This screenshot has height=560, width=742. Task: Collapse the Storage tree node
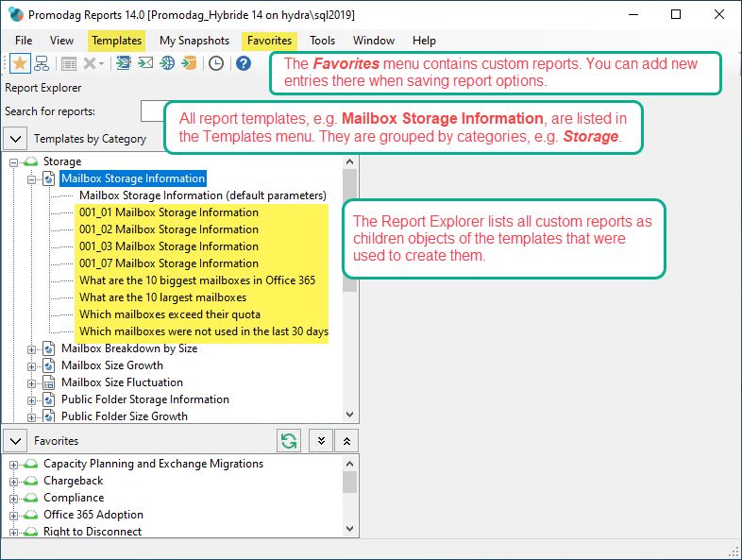coord(14,162)
